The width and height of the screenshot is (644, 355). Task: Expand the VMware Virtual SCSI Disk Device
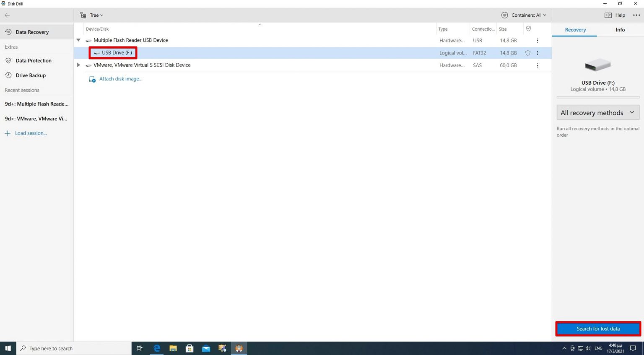pos(78,65)
